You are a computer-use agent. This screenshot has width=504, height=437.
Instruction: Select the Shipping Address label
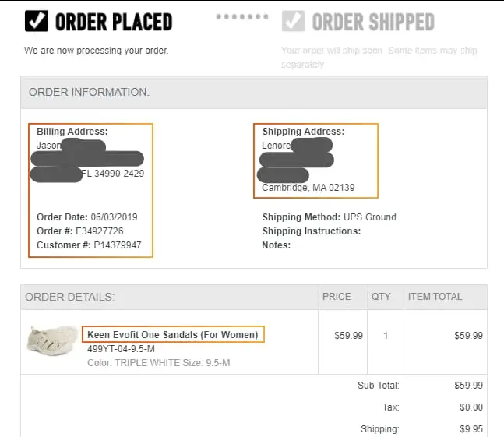[303, 132]
